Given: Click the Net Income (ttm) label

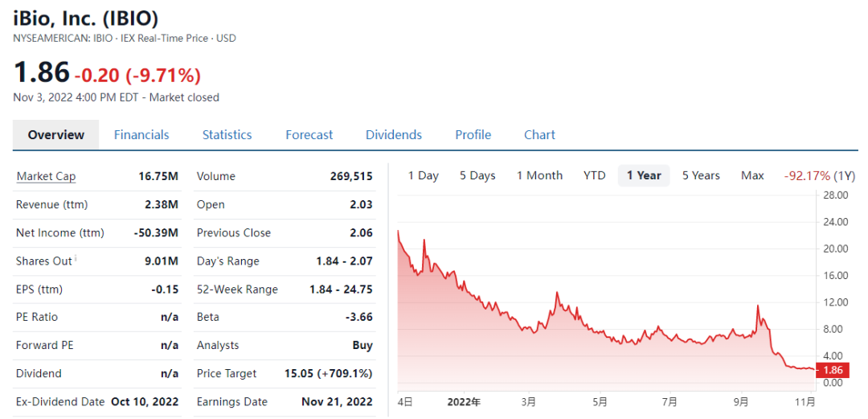Looking at the screenshot, I should tap(60, 232).
